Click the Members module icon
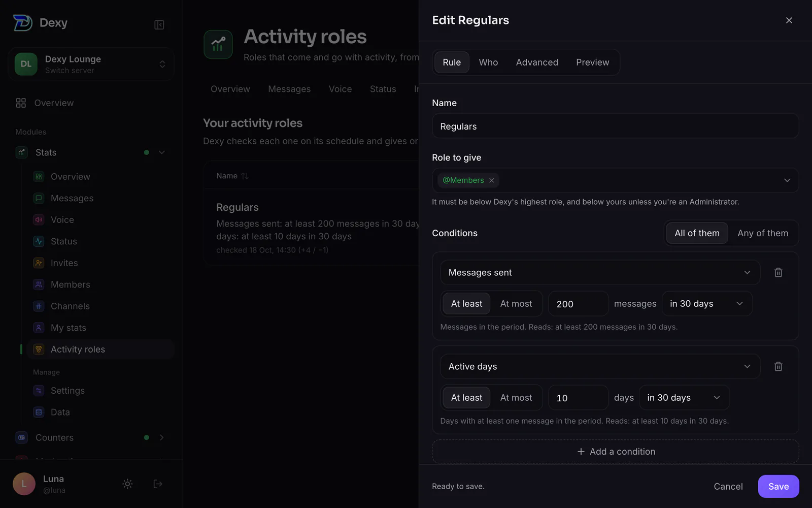 coord(39,284)
